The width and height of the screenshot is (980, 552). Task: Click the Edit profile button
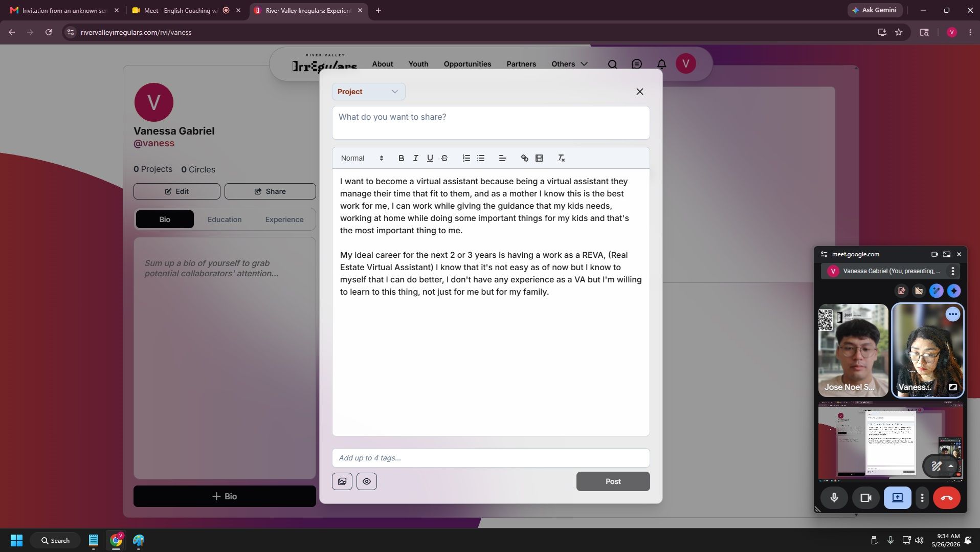pos(176,191)
